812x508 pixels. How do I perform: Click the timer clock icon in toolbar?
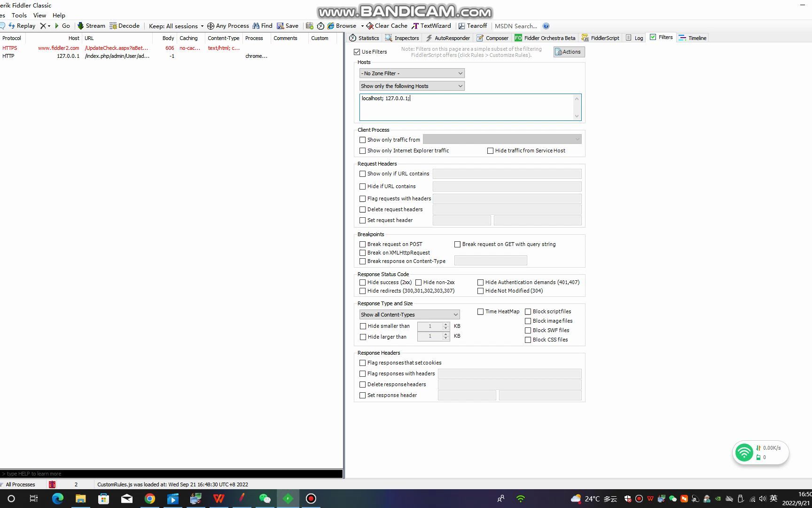[320, 26]
